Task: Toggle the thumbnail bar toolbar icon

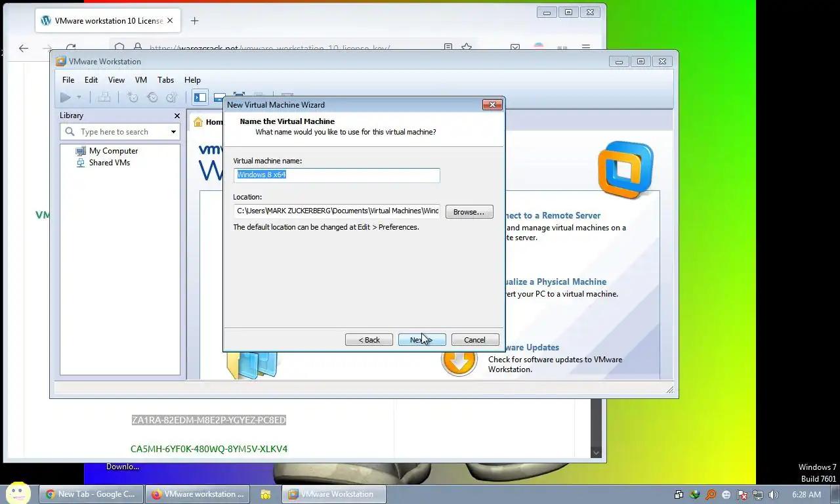Action: pyautogui.click(x=219, y=97)
